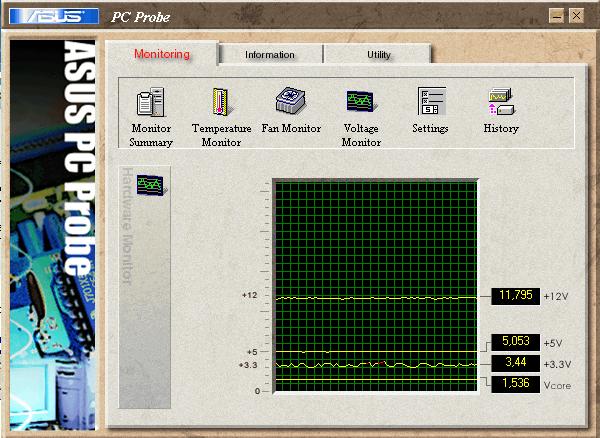
Task: Click the Vcore label beside readout
Action: (557, 386)
